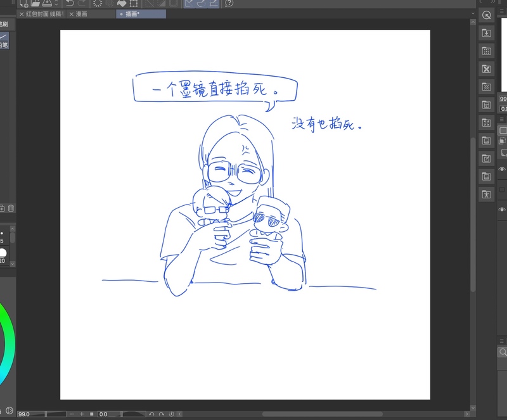Click the delete sub tool trash icon
The width and height of the screenshot is (507, 420).
click(11, 208)
